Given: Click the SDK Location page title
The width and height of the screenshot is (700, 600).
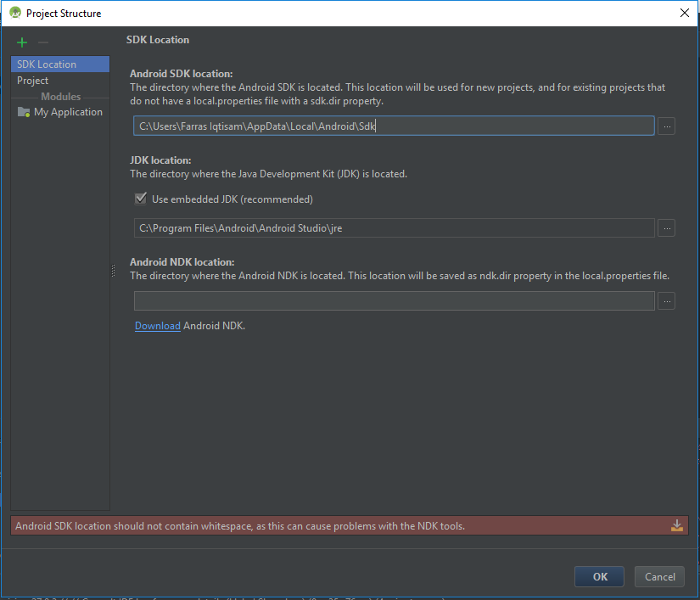Looking at the screenshot, I should [158, 40].
